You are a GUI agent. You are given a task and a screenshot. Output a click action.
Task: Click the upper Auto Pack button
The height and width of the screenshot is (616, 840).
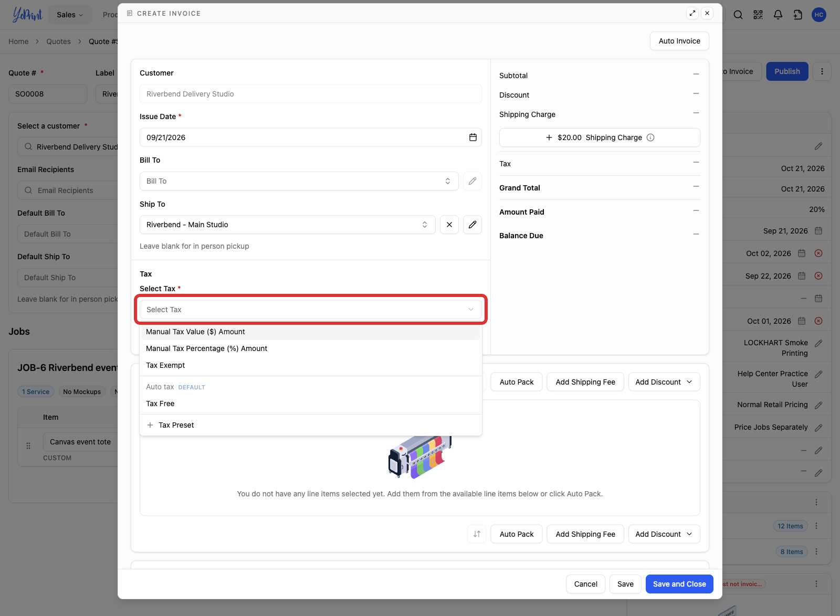tap(517, 382)
